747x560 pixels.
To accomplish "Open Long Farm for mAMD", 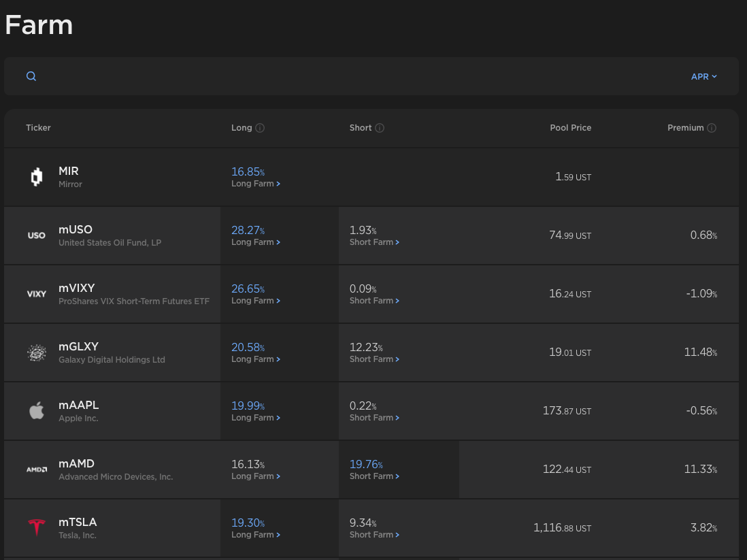I will (256, 476).
